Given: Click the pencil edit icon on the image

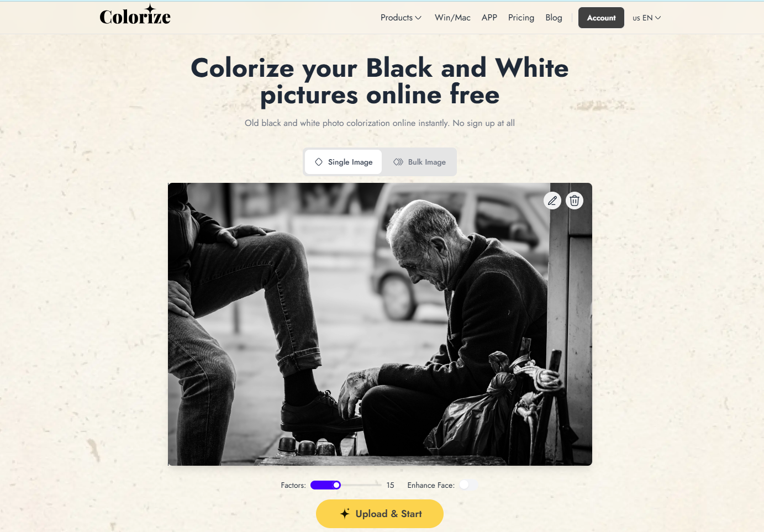Looking at the screenshot, I should (x=552, y=201).
